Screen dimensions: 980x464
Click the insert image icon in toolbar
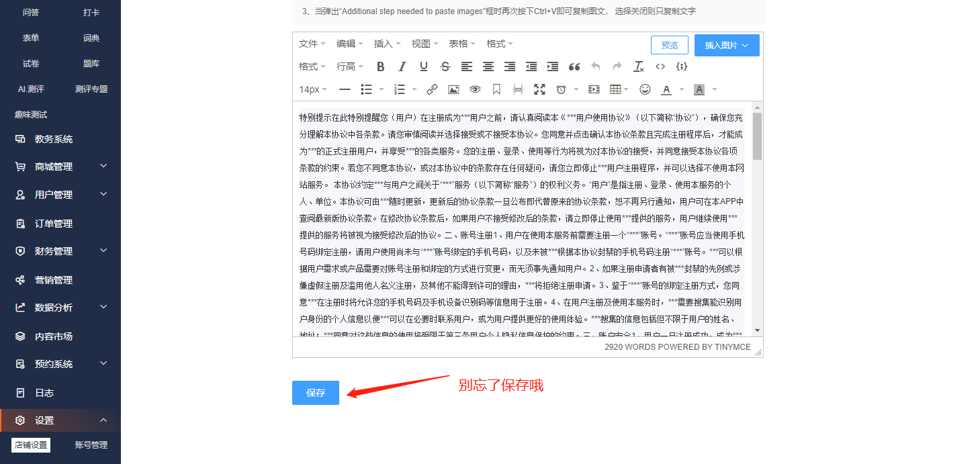coord(453,89)
